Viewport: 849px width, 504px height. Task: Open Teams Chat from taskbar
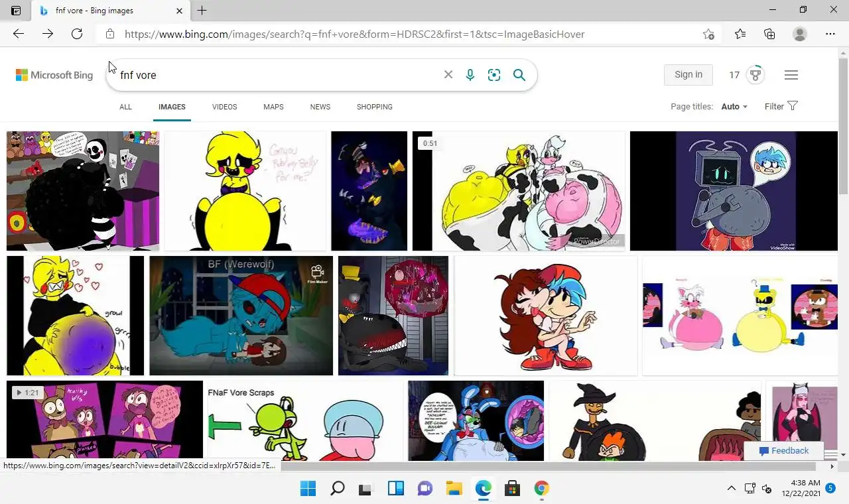[x=424, y=489]
